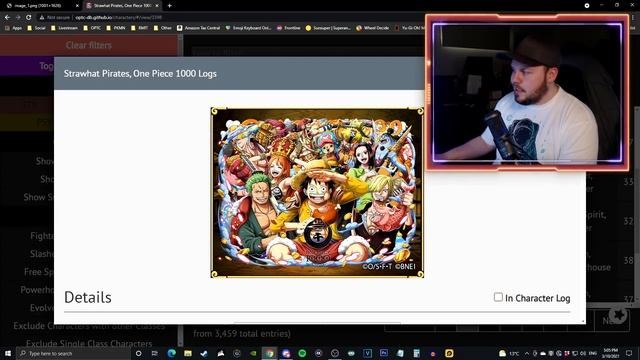640x360 pixels.
Task: Open Steam from the taskbar
Action: [x=204, y=353]
